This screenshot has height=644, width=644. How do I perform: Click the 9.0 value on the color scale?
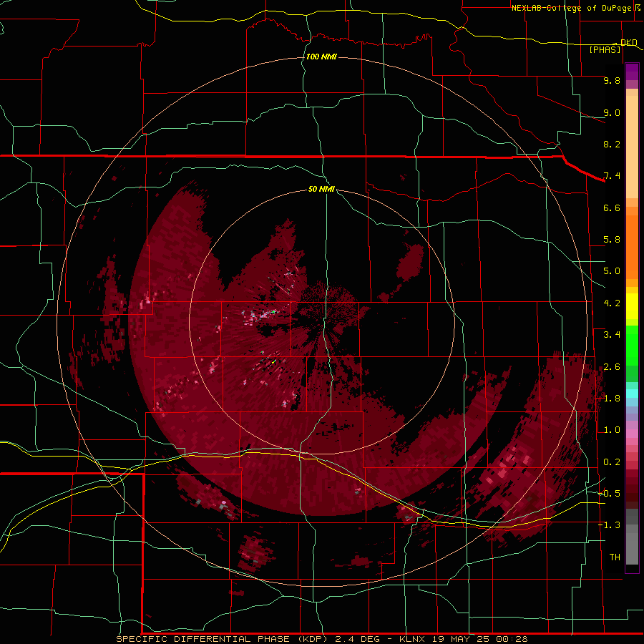pos(612,112)
